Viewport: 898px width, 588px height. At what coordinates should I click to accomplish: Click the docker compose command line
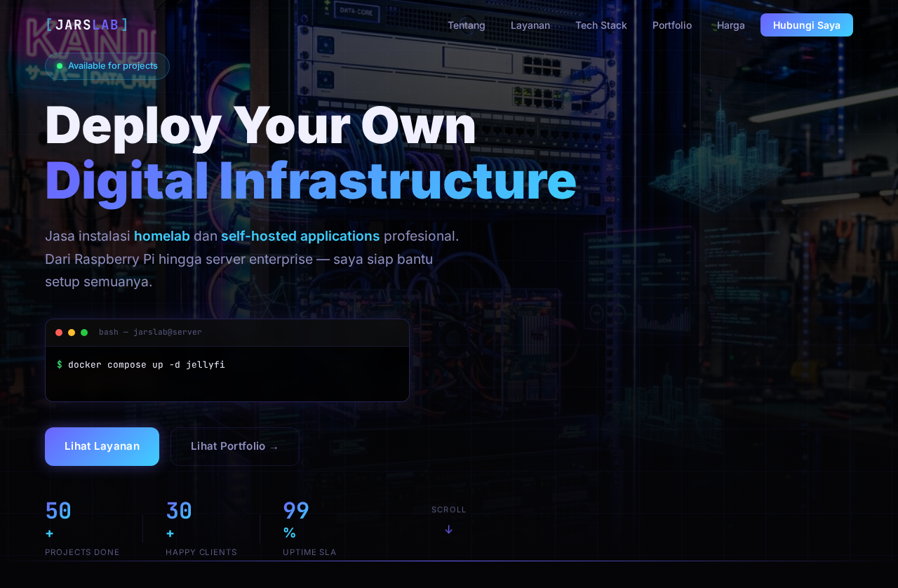(147, 365)
